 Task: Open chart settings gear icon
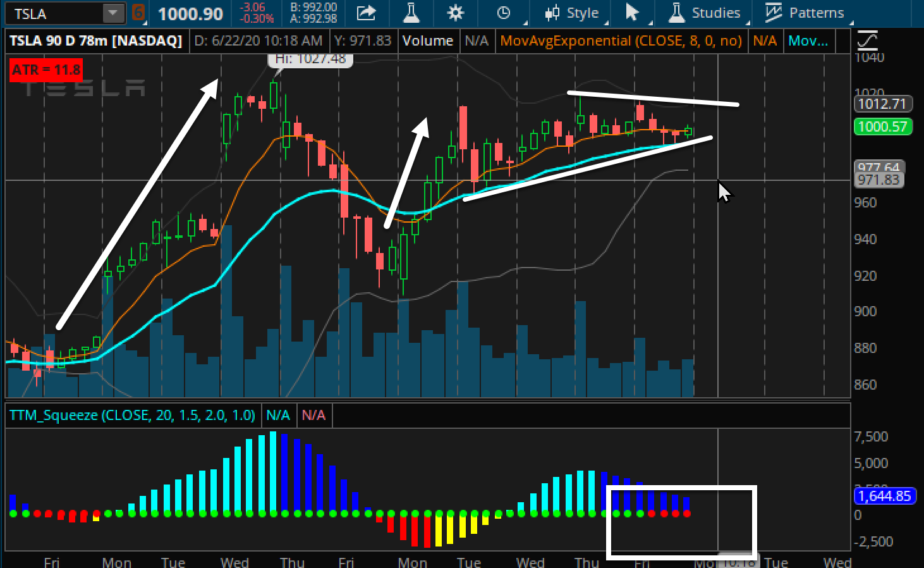[x=455, y=13]
